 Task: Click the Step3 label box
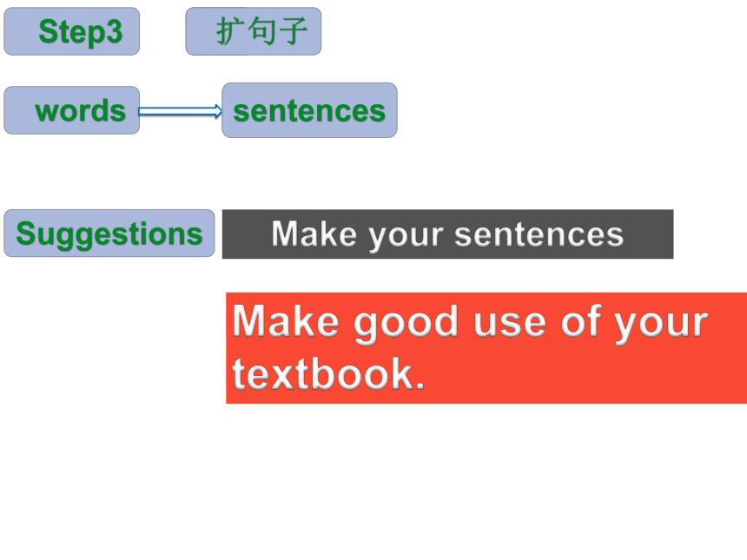point(72,31)
